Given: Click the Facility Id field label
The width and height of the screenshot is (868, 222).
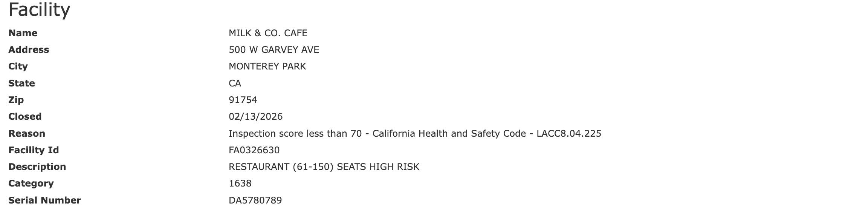Looking at the screenshot, I should pyautogui.click(x=34, y=150).
